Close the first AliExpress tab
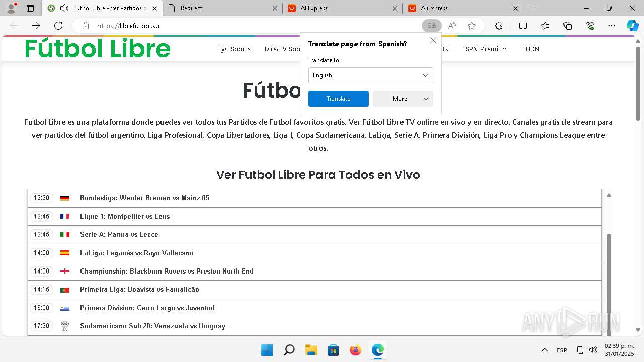This screenshot has width=644, height=362. tap(395, 8)
